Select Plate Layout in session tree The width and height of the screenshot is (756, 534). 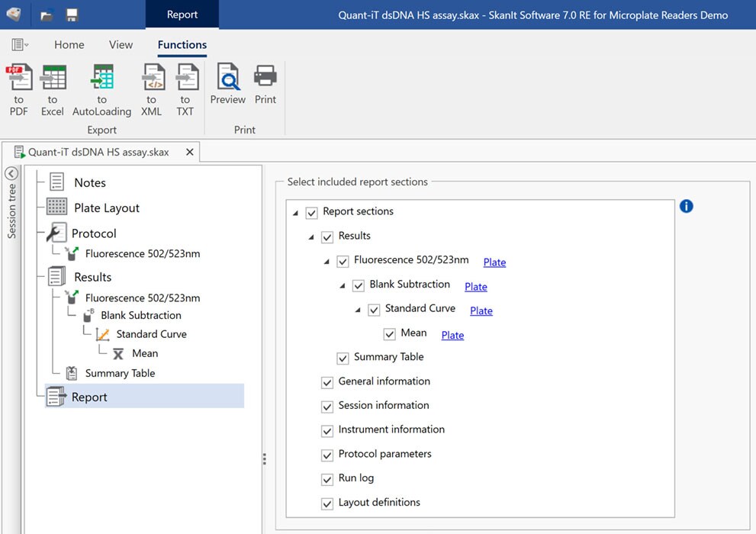pyautogui.click(x=106, y=208)
